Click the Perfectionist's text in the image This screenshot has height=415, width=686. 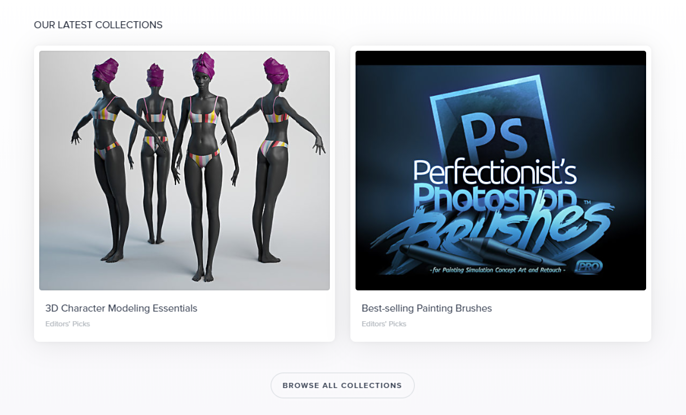[495, 171]
